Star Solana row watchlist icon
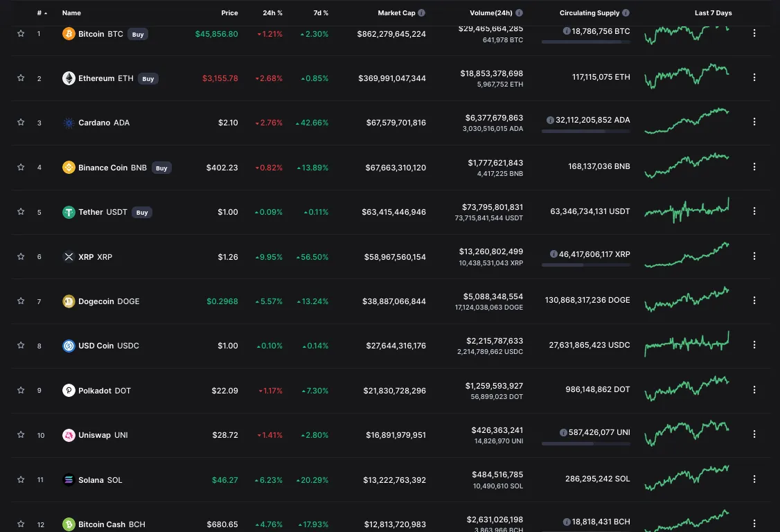This screenshot has height=532, width=780. coord(21,479)
